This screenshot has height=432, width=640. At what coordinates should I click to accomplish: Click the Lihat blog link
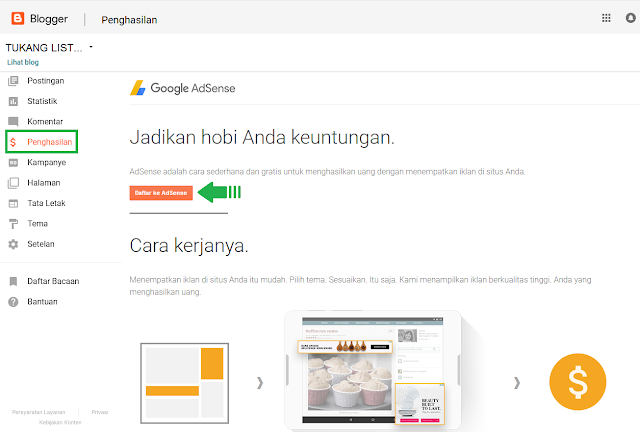23,62
